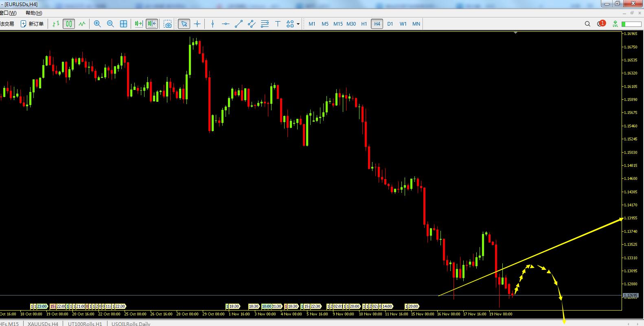Viewport: 644px width, 326px height.
Task: Select the trendline drawing tool
Action: tap(239, 24)
